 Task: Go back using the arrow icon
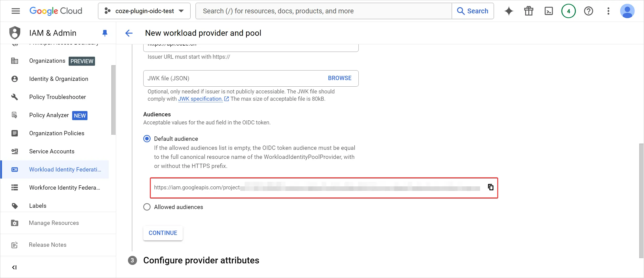[x=129, y=33]
